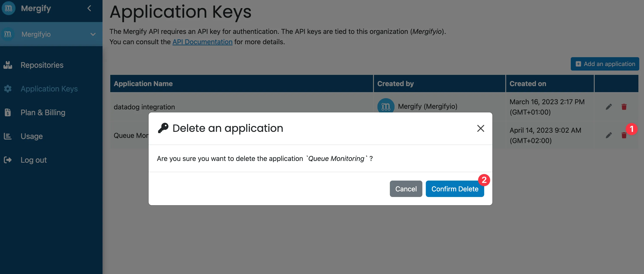644x274 pixels.
Task: Close the Delete an application dialog
Action: [480, 129]
